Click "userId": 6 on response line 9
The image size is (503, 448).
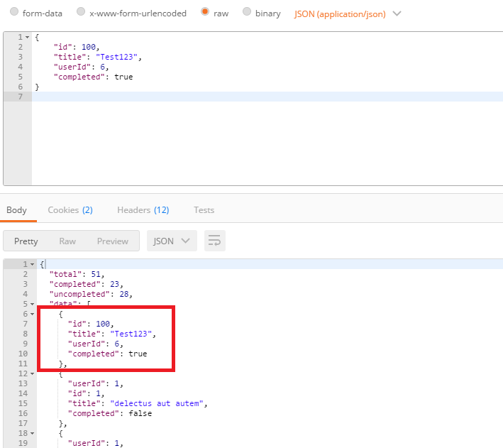coord(96,344)
